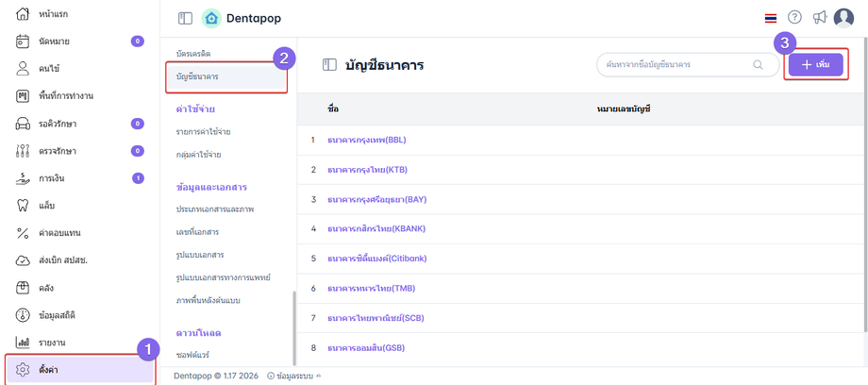Click the Thai flag language icon
The width and height of the screenshot is (868, 385).
[771, 18]
